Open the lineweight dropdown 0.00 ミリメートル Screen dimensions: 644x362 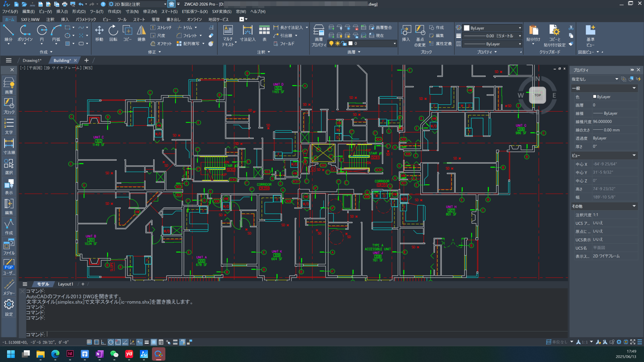(492, 36)
